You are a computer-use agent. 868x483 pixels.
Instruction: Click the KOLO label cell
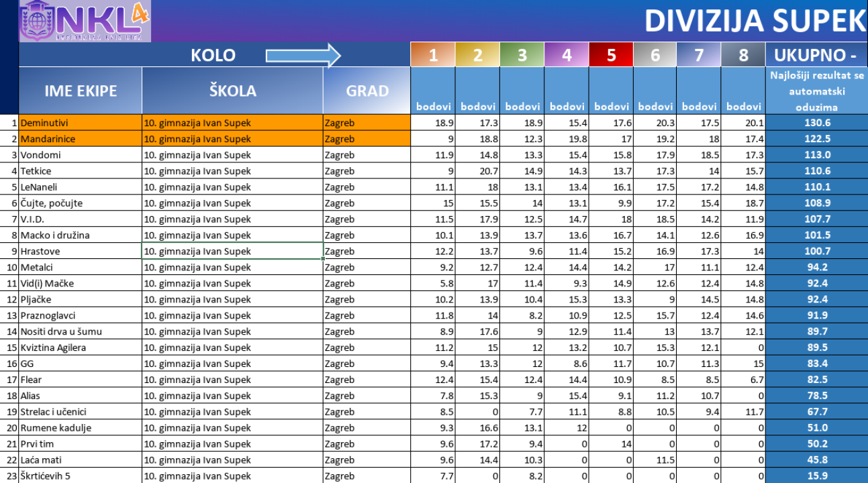pyautogui.click(x=213, y=55)
